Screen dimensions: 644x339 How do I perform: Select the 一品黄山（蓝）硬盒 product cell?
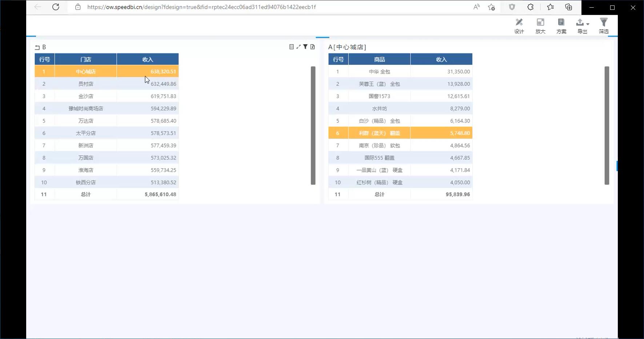click(x=379, y=170)
